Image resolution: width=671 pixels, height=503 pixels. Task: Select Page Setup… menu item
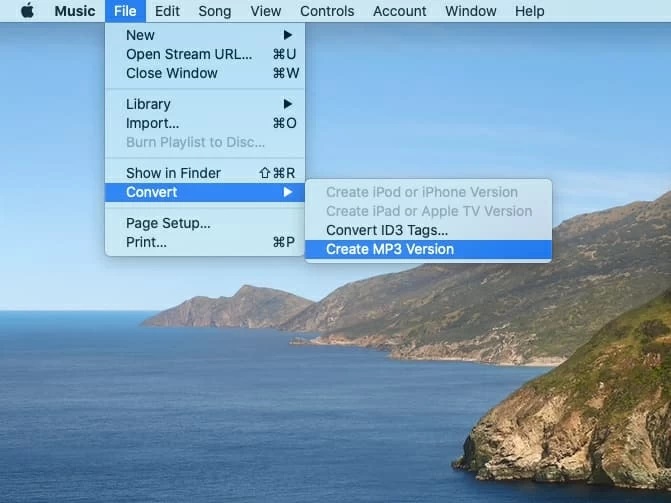[168, 223]
